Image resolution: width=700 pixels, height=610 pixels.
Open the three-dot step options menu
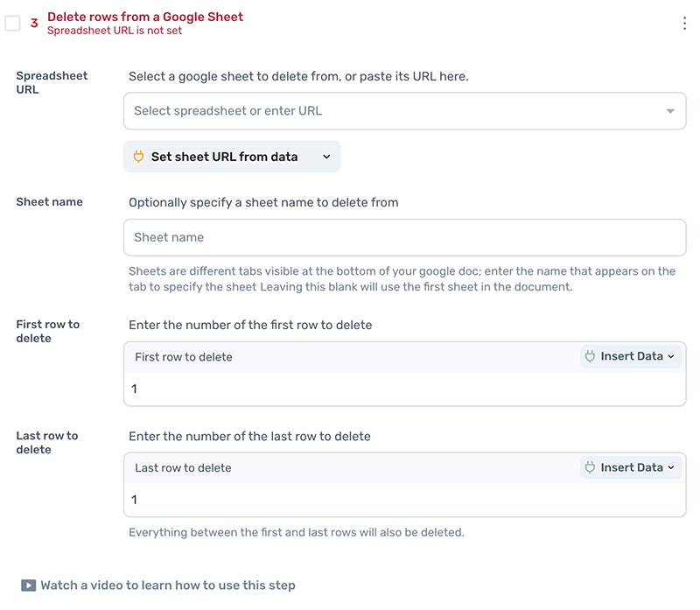[x=685, y=24]
